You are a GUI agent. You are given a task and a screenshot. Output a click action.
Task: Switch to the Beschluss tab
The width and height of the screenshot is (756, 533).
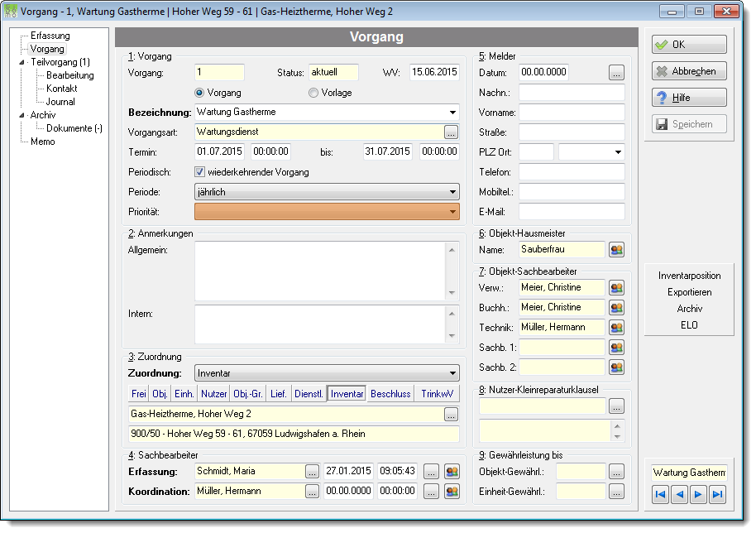point(390,394)
